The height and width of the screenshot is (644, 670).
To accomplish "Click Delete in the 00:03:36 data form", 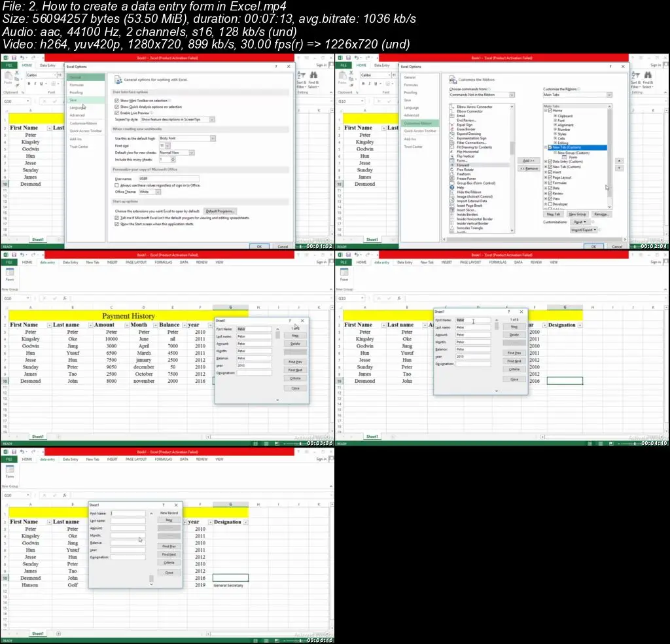I will [x=295, y=344].
